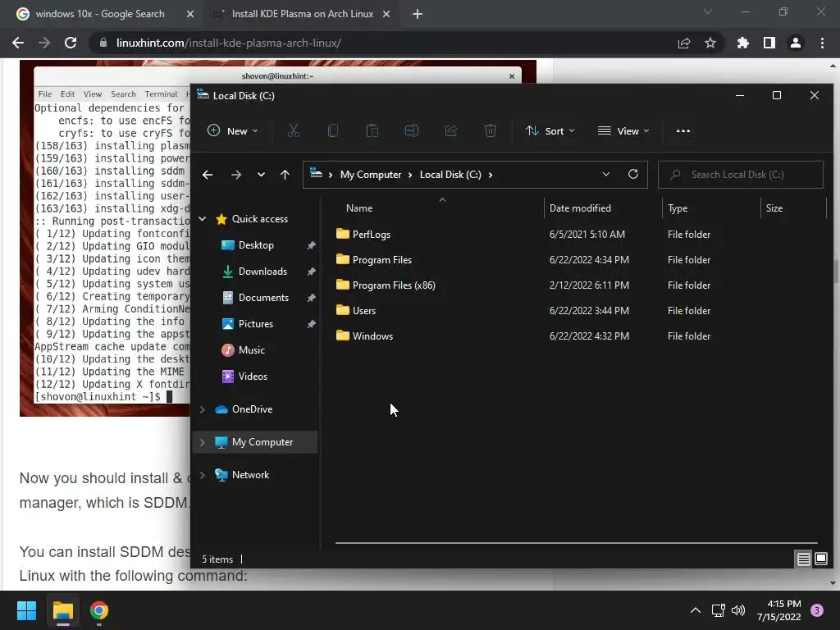Screen dimensions: 840x630
Task: Open the See more three-dots menu
Action: [x=683, y=130]
